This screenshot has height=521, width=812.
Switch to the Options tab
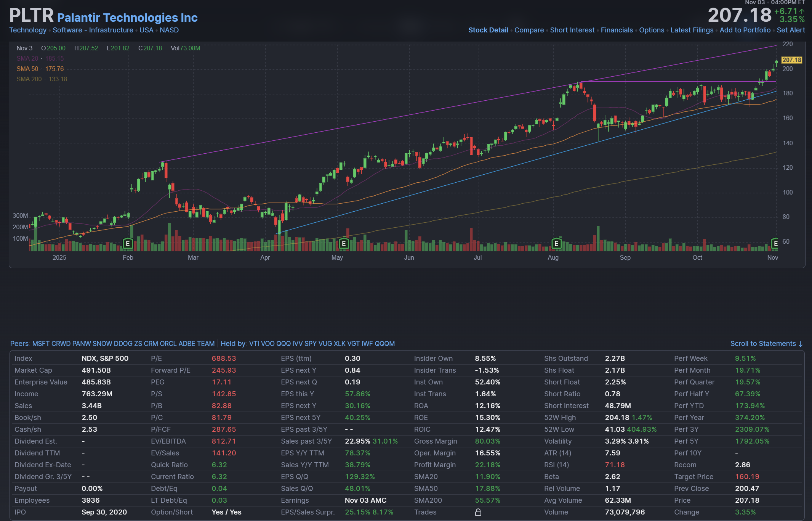pos(651,30)
